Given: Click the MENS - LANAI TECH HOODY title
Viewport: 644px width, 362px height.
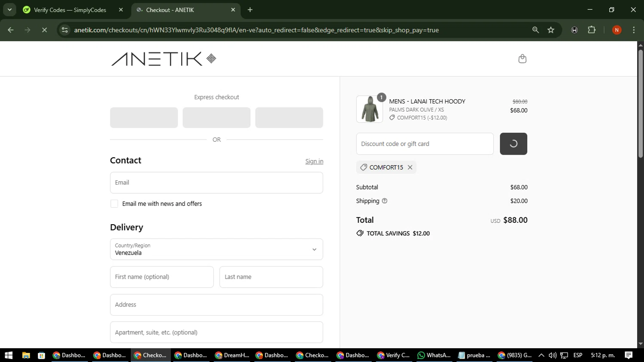Looking at the screenshot, I should pyautogui.click(x=427, y=101).
